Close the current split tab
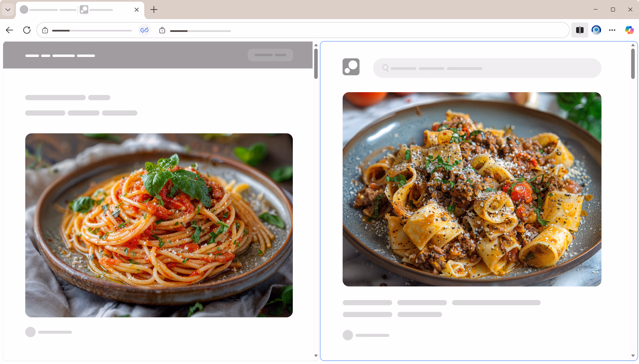The height and width of the screenshot is (364, 639). pos(136,10)
